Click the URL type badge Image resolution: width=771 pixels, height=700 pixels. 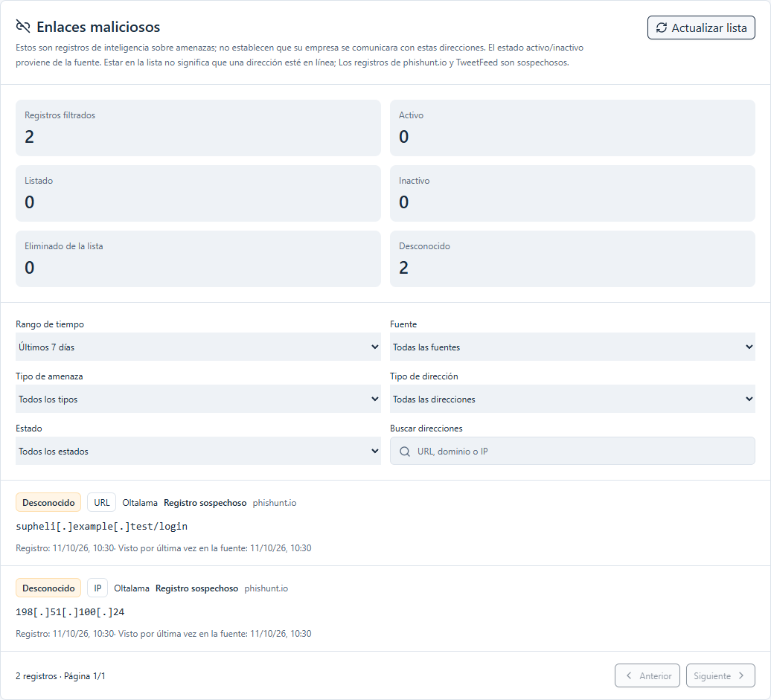[102, 502]
